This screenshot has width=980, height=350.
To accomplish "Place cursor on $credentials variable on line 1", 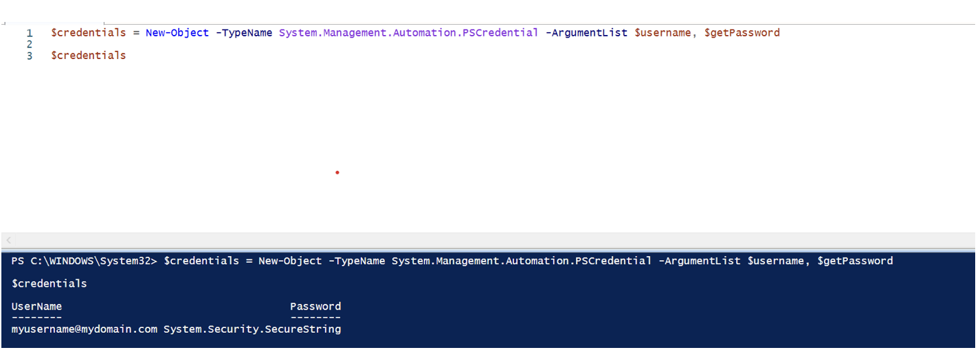I will tap(89, 33).
